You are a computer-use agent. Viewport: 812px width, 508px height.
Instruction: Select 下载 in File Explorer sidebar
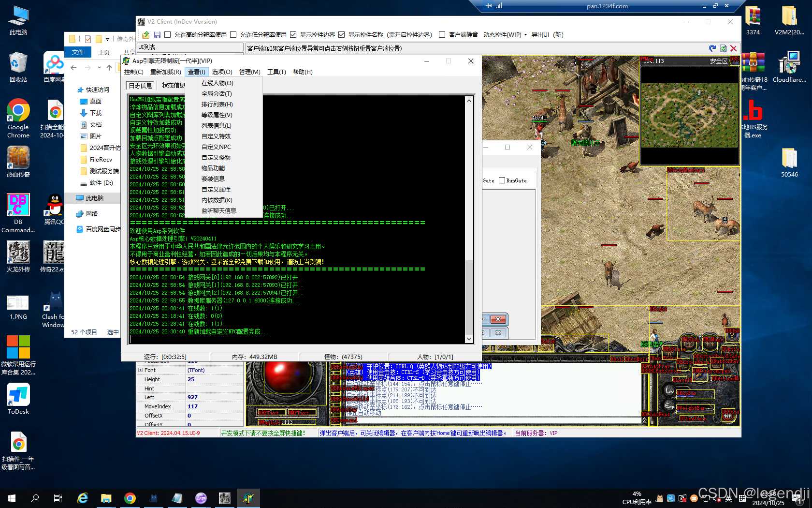click(96, 113)
